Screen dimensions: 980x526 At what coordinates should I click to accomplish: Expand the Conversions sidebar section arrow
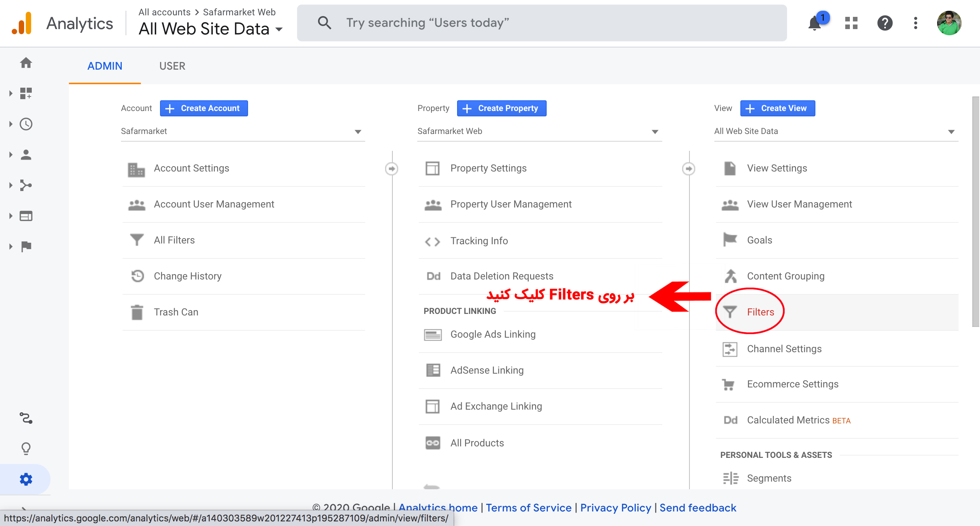(x=11, y=247)
